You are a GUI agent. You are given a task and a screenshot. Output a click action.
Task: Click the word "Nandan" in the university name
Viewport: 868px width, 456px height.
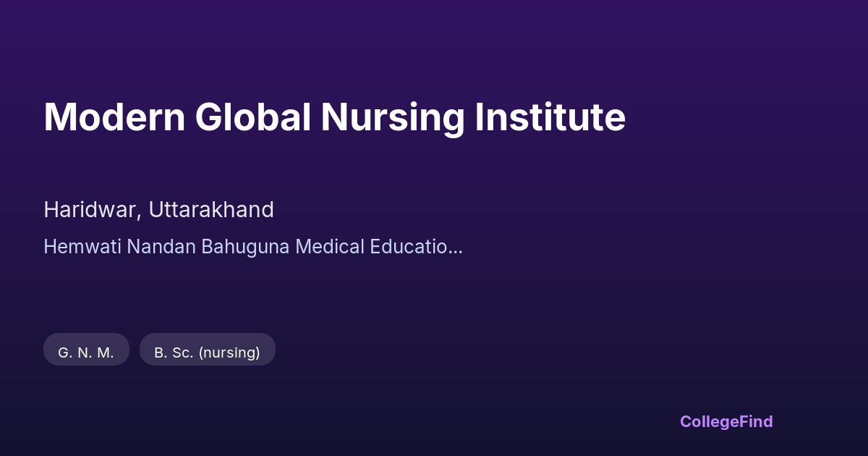pos(161,247)
